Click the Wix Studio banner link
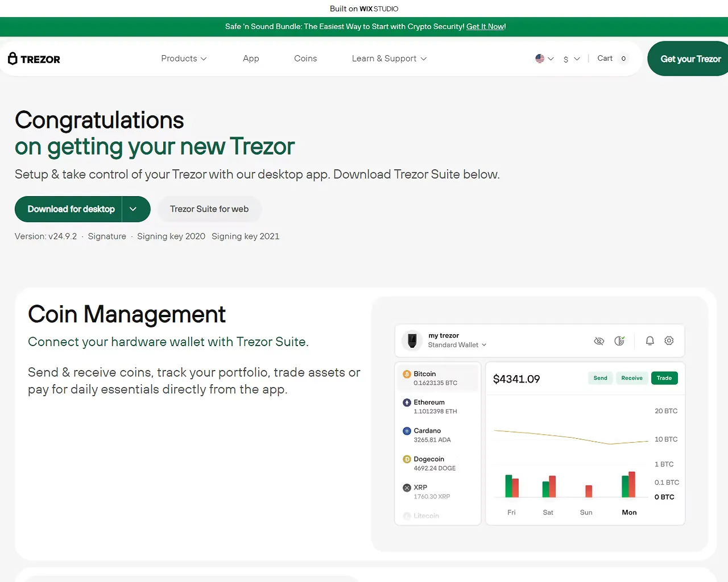Screen dimensions: 728x582 pos(364,9)
